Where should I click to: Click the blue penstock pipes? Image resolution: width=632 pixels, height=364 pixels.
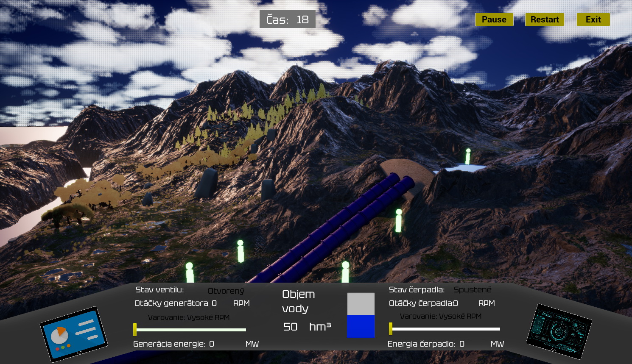(335, 229)
